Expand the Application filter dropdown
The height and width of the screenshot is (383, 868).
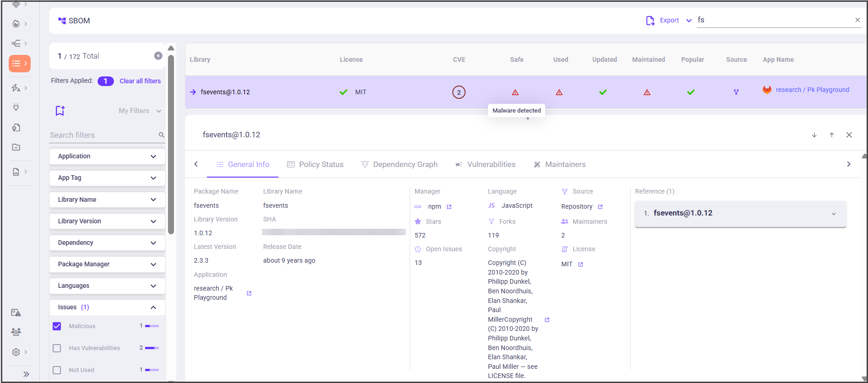(x=107, y=156)
